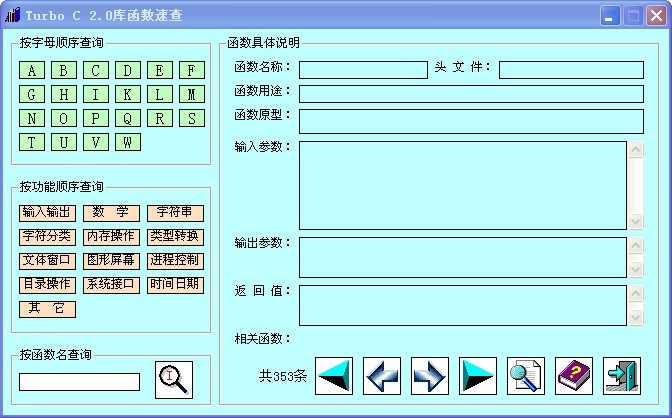Click the 返回值 scrollbar down arrow
This screenshot has width=672, height=418.
click(636, 318)
